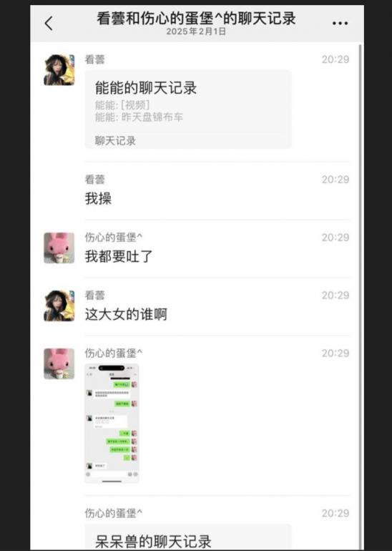Select the message 我都要吐了
This screenshot has height=551, width=392.
[x=119, y=256]
